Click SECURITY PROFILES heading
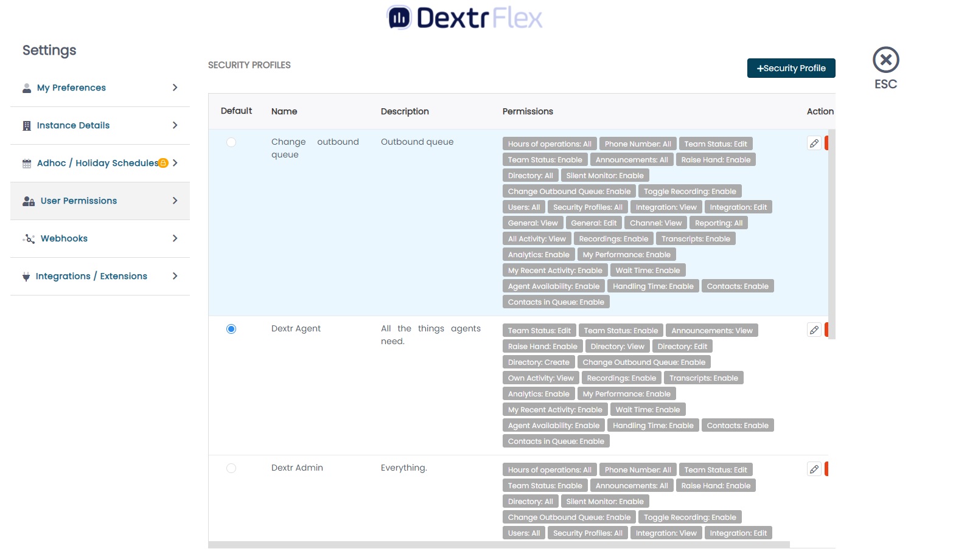Viewport: 967px width, 560px height. point(250,65)
